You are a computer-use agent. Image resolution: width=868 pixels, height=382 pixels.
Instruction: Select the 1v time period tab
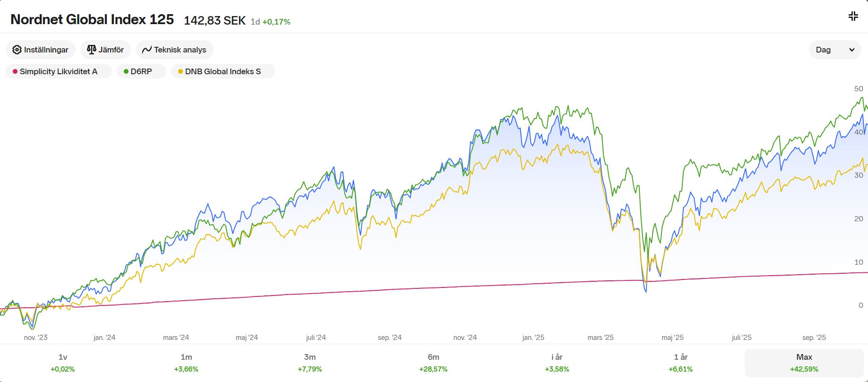point(63,363)
